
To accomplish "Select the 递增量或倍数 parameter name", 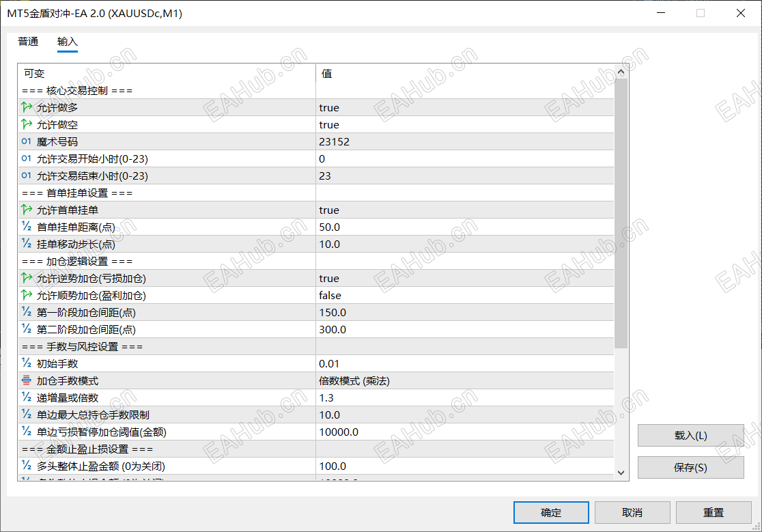I will tap(68, 398).
